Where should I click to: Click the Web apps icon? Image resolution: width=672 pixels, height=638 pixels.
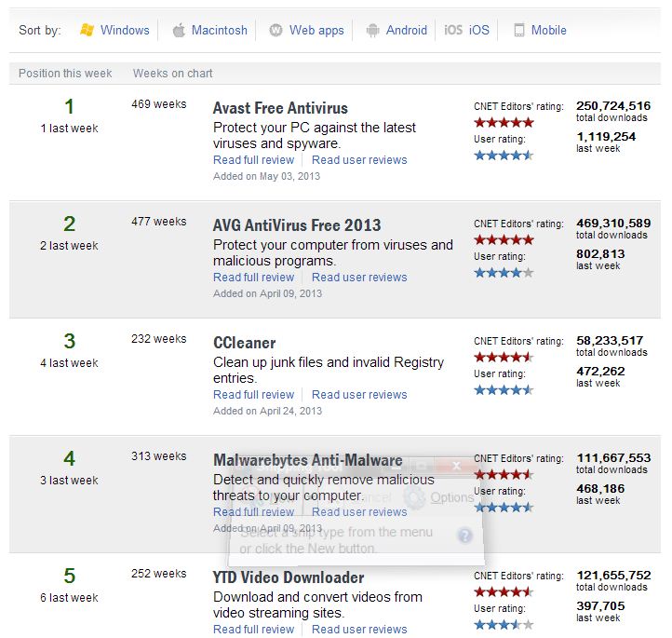pyautogui.click(x=276, y=30)
